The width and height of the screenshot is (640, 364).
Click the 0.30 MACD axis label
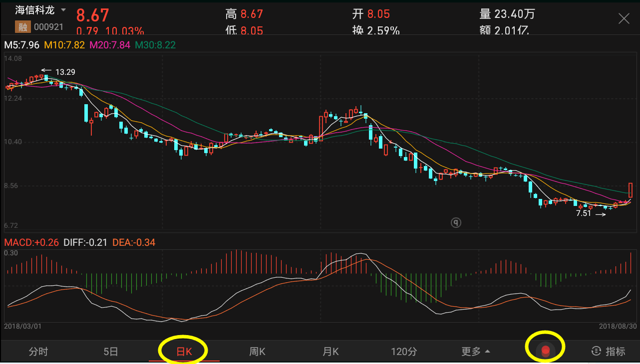coord(11,253)
